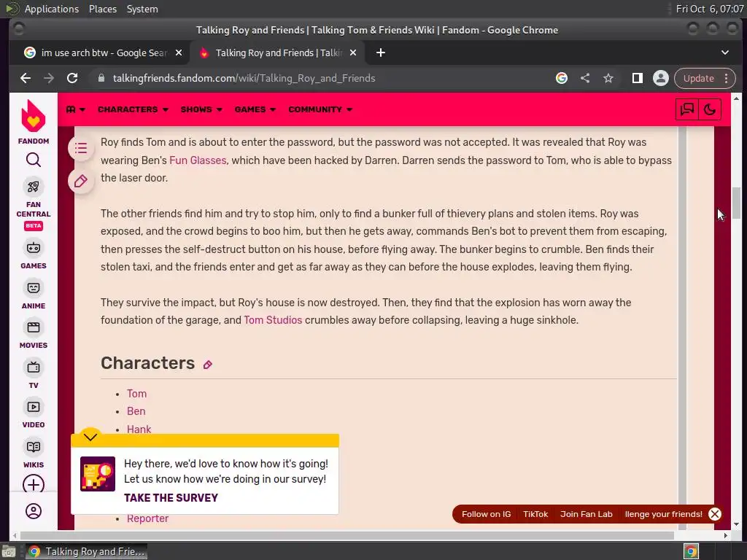This screenshot has height=560, width=747.
Task: Open the TV sidebar icon
Action: point(34,367)
